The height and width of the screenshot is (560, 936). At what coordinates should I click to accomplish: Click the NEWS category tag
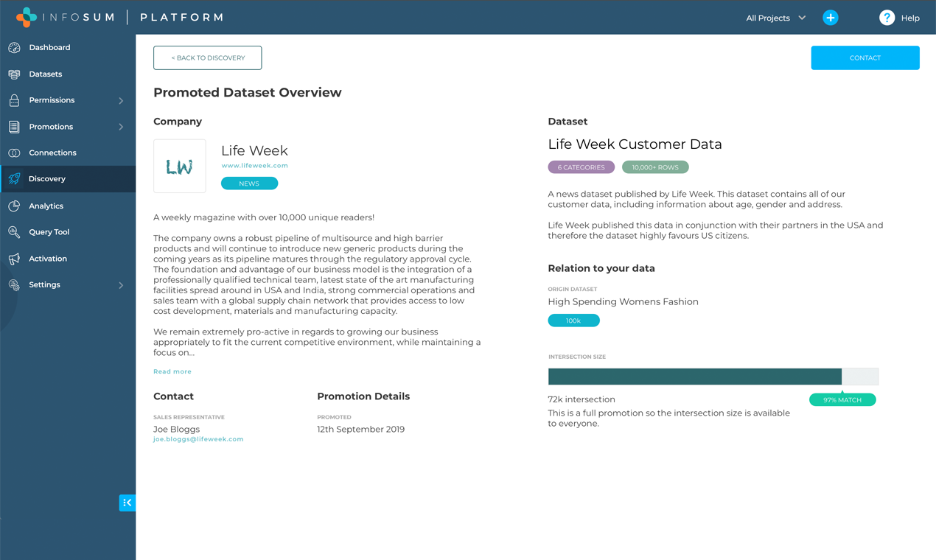coord(249,183)
